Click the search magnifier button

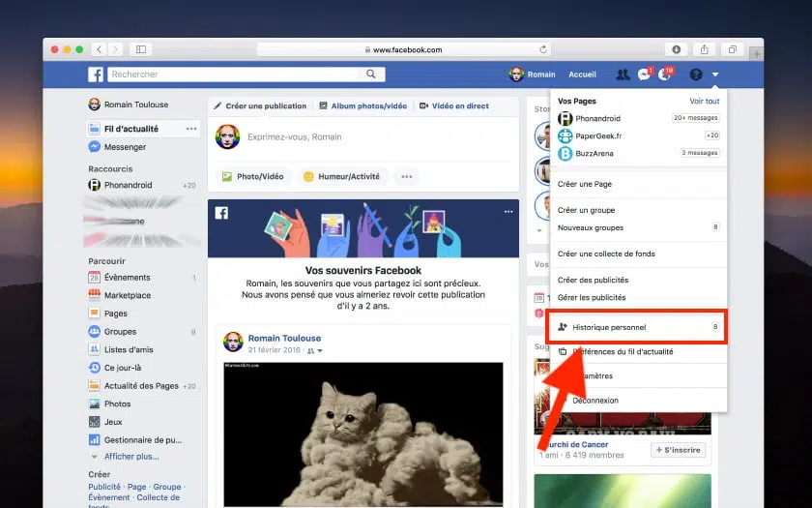pyautogui.click(x=371, y=75)
